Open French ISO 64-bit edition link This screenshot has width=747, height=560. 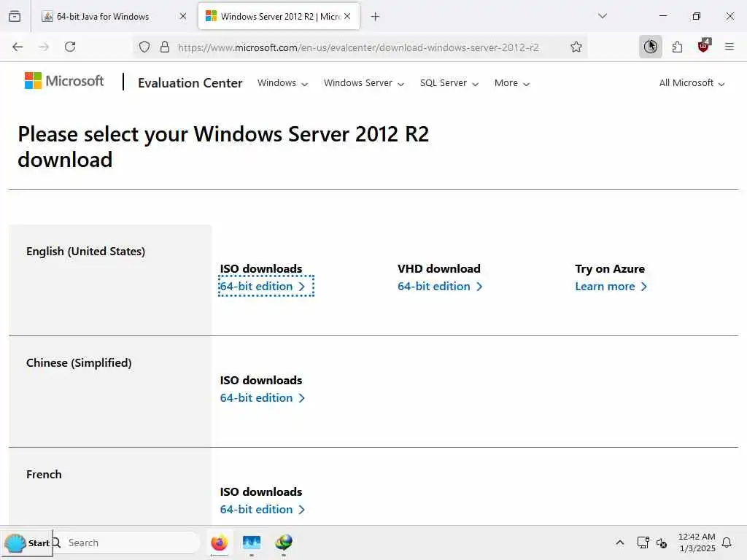click(x=263, y=509)
